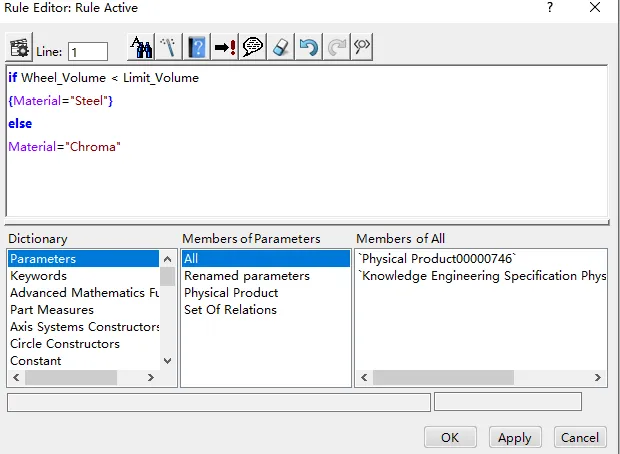
Task: Select Renamed parameters in members list
Action: pos(247,276)
